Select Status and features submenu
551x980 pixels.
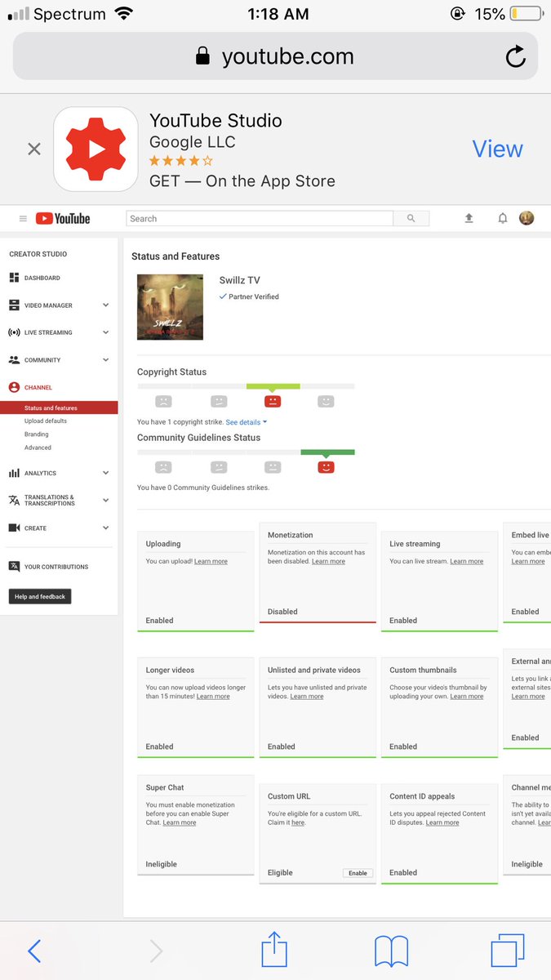point(59,408)
